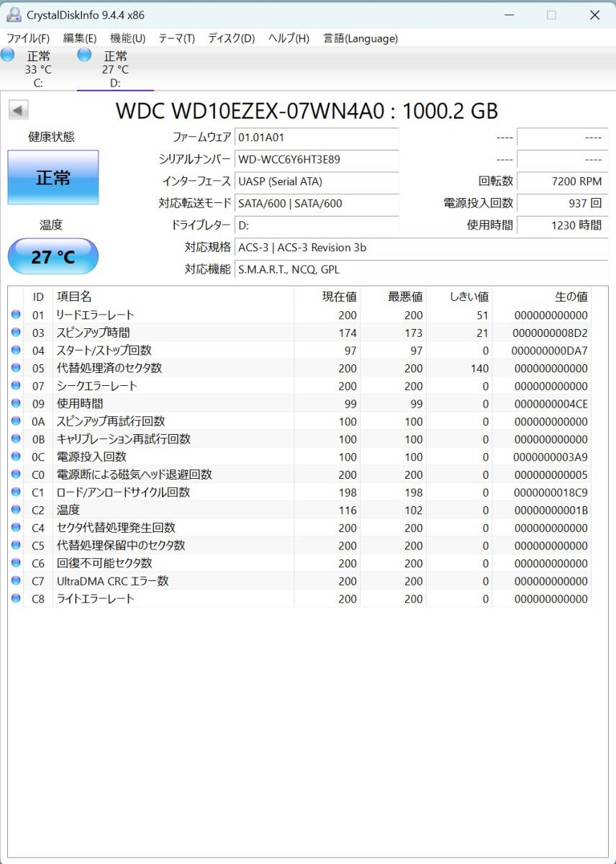Click status orb for row 05 代替処理済のセクタ数

pos(16,368)
